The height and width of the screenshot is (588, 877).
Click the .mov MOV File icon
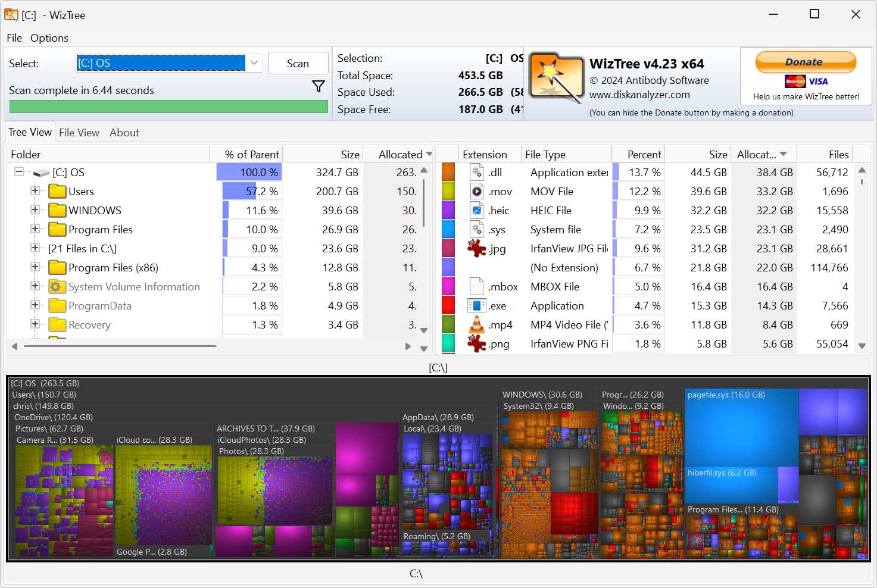click(x=476, y=191)
